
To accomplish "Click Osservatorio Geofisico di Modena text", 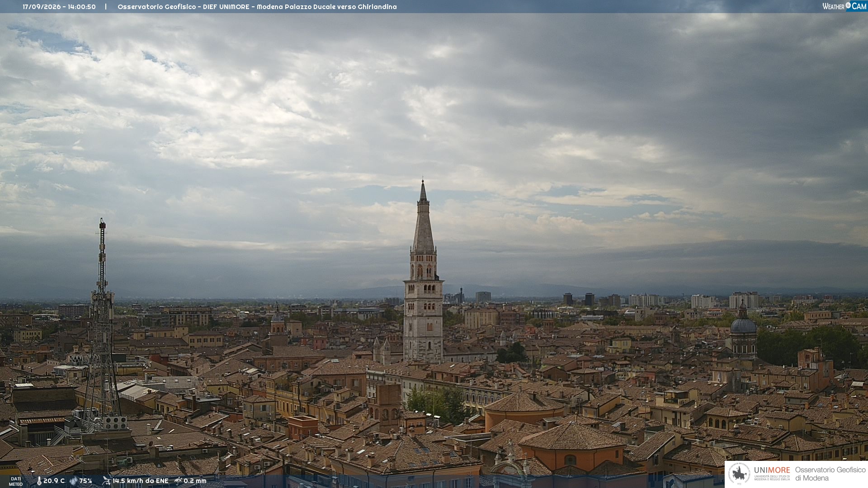I will click(x=830, y=474).
